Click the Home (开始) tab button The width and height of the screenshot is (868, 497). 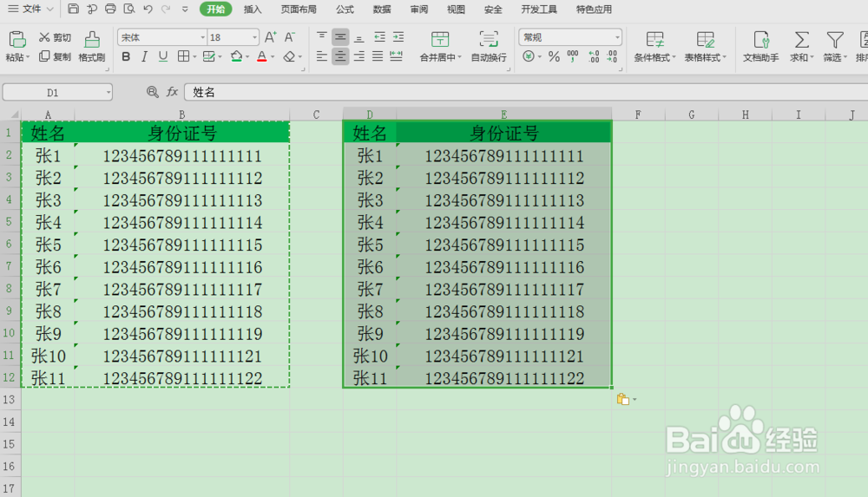pyautogui.click(x=215, y=9)
